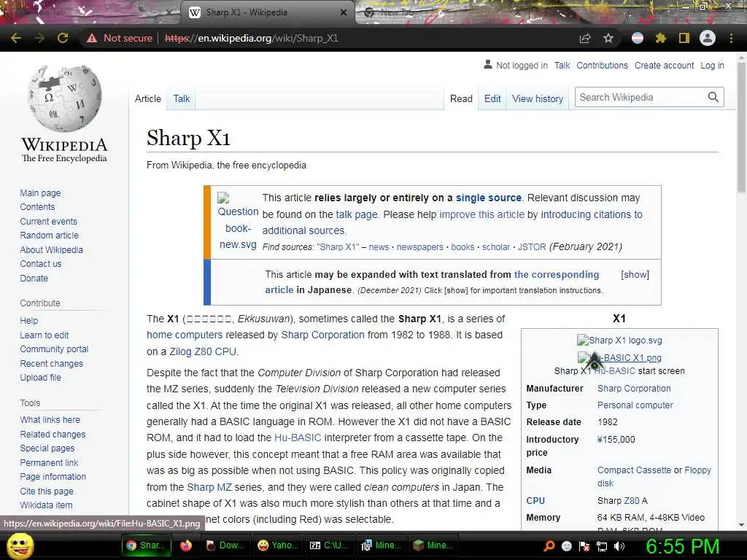Open the Yaho... taskbar window
The width and height of the screenshot is (747, 560).
pos(278,545)
